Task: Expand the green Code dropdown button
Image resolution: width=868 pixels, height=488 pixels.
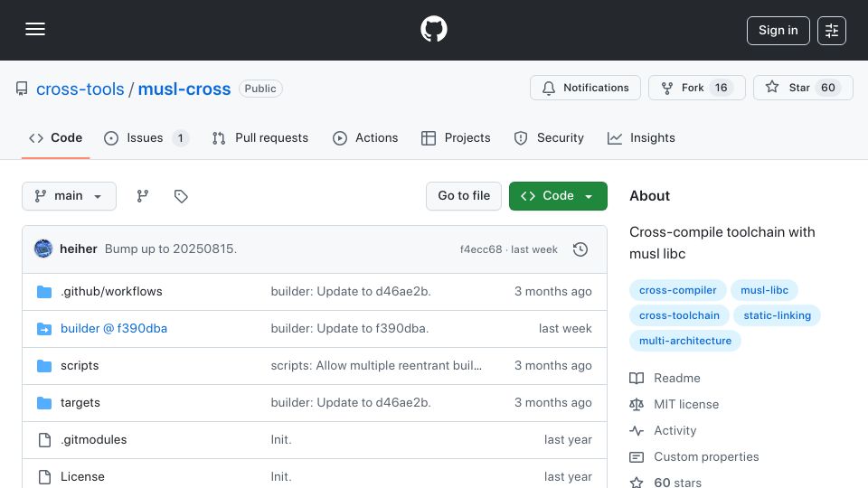Action: [558, 196]
